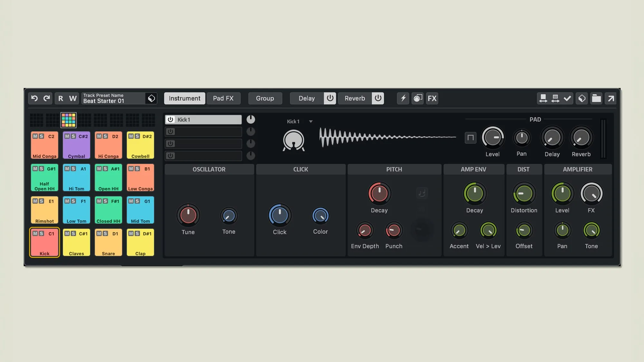Screen dimensions: 644x362
Task: Click the FX button in top toolbar
Action: [432, 98]
